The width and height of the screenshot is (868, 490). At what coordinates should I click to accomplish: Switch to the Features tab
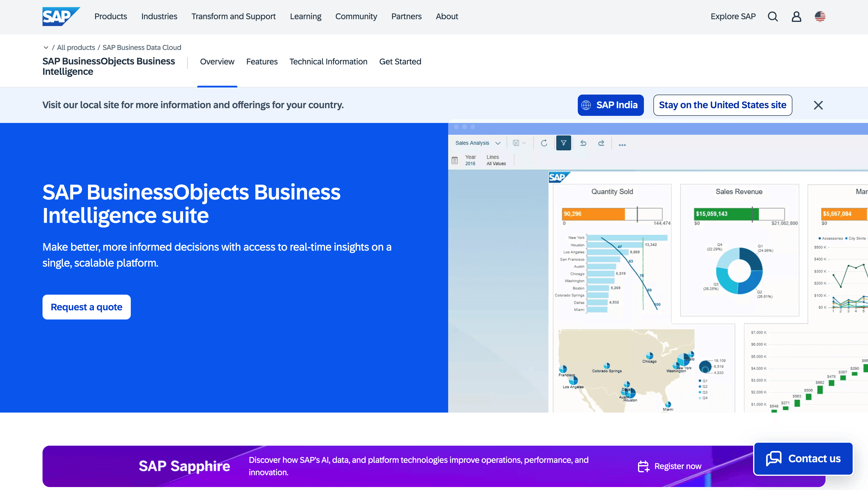pyautogui.click(x=262, y=61)
